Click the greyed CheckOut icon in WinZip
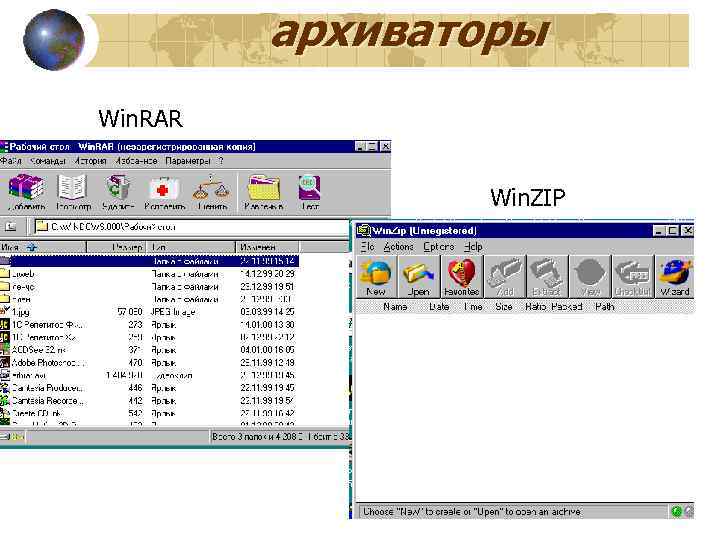Image resolution: width=720 pixels, height=540 pixels. click(633, 274)
